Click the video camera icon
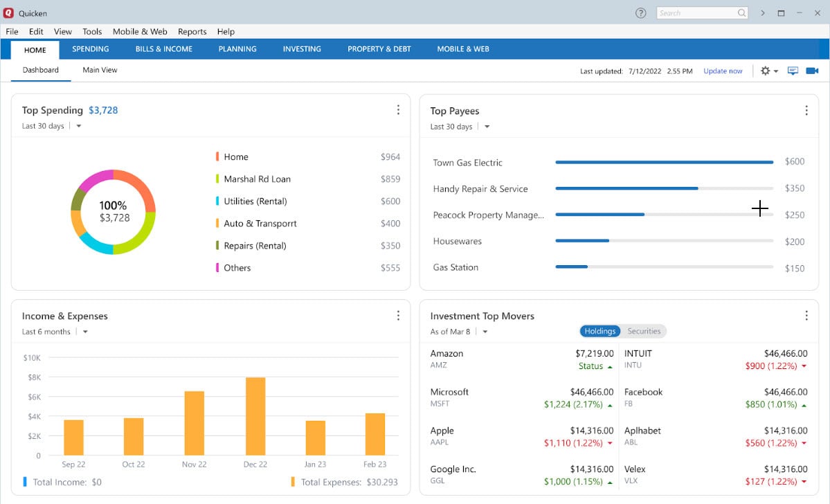830x504 pixels. click(812, 71)
